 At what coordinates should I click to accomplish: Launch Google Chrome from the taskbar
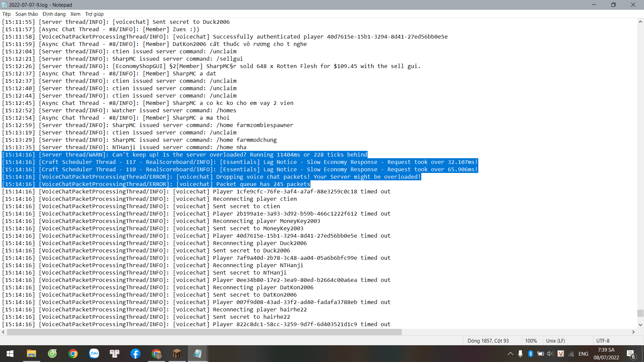[73, 354]
